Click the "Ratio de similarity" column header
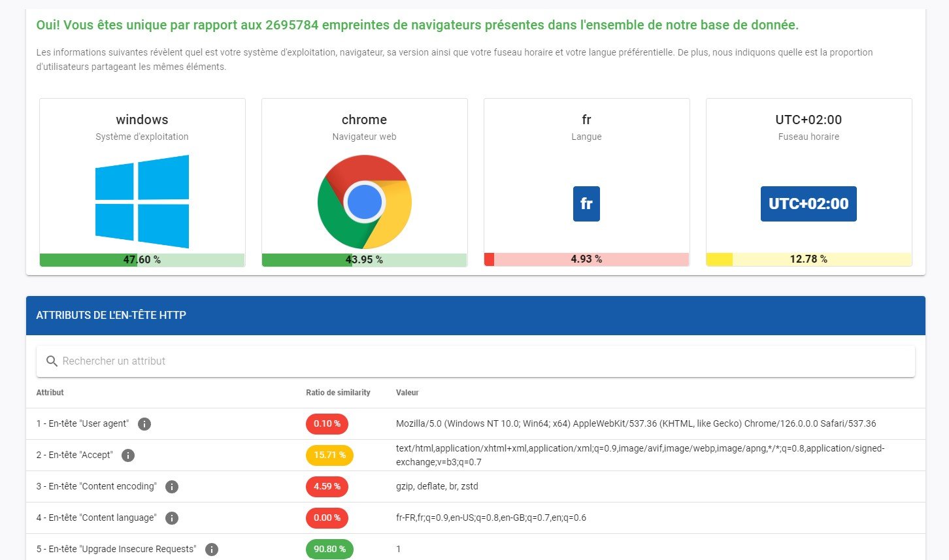This screenshot has height=560, width=949. [338, 393]
